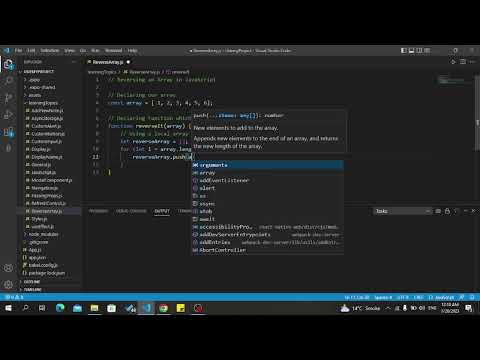This screenshot has height=360, width=480.
Task: Open the Edit menu
Action: point(31,51)
